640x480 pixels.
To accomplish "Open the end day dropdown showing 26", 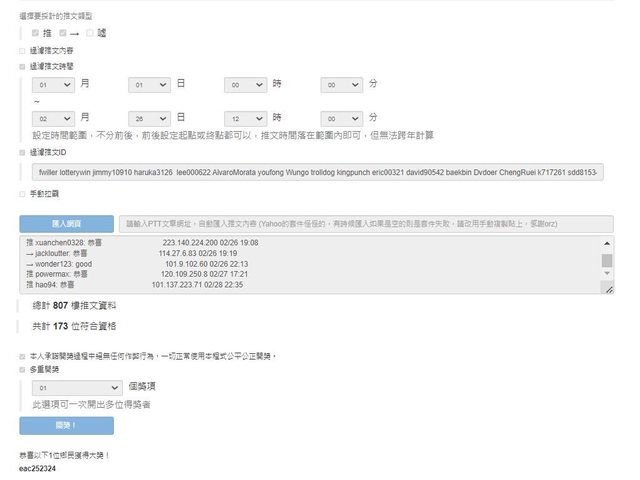I will pos(149,117).
